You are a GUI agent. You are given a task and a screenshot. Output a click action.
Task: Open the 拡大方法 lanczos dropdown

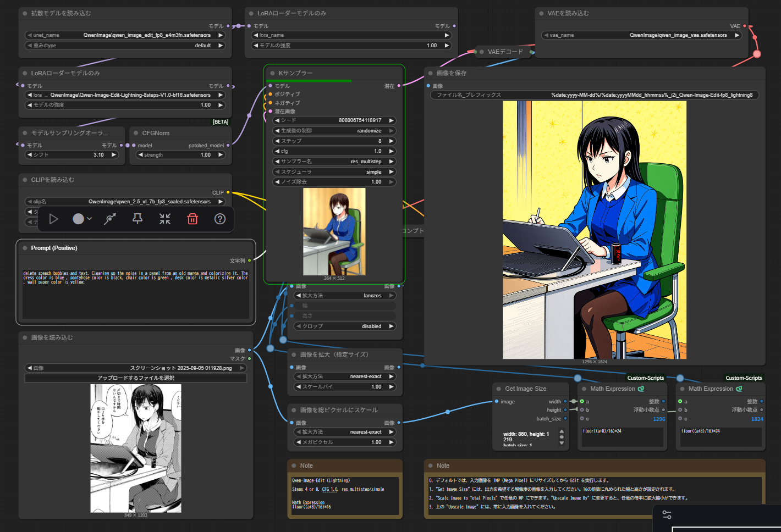345,296
